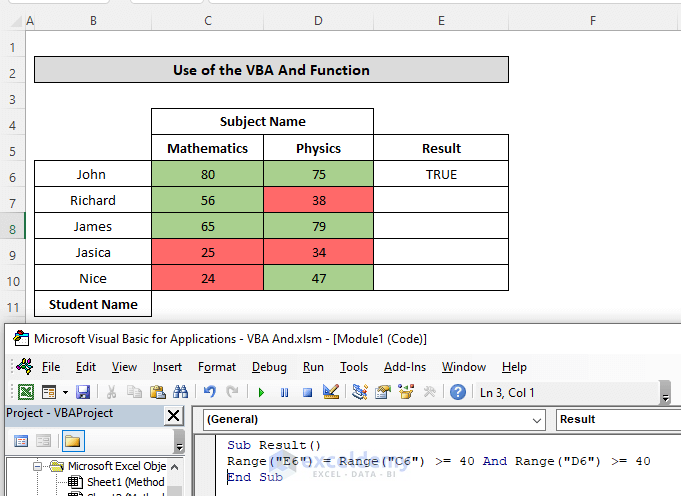This screenshot has width=681, height=496.
Task: Toggle Folders view in Project pane
Action: pyautogui.click(x=73, y=441)
